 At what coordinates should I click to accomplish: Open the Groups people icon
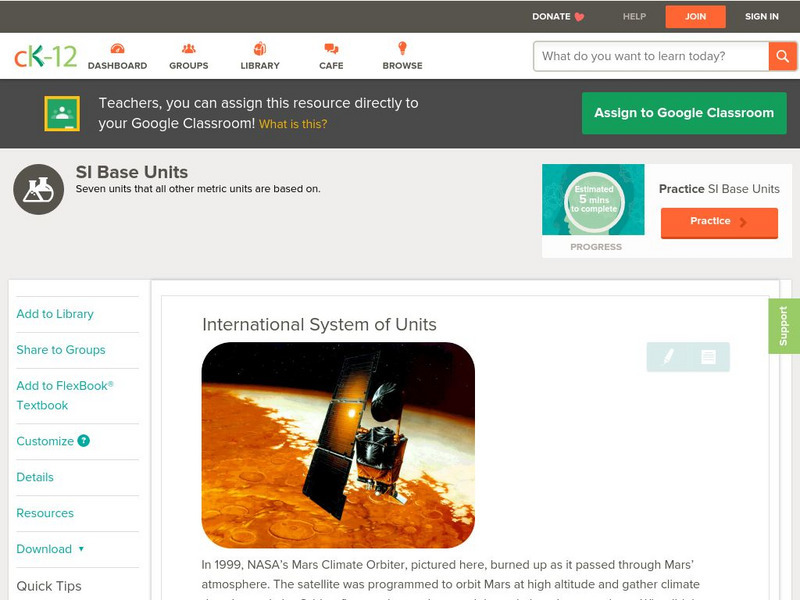click(x=189, y=48)
